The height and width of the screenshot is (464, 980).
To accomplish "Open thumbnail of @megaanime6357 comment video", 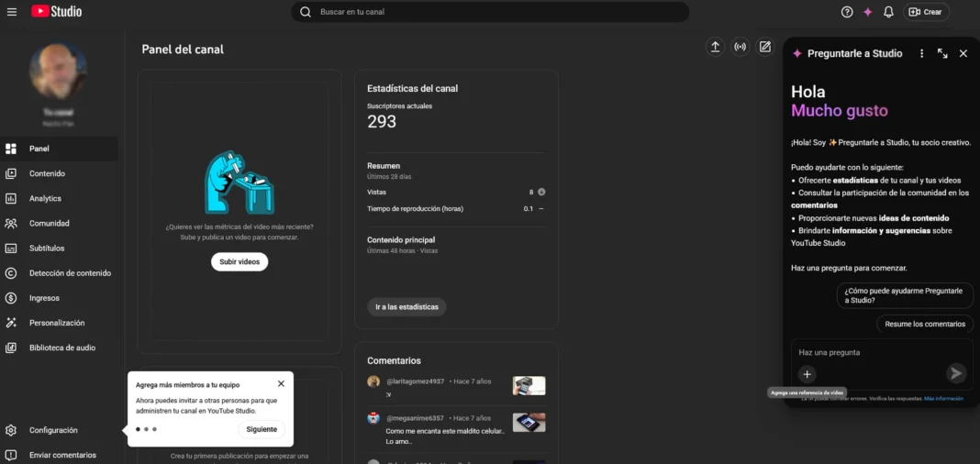I will coord(529,423).
